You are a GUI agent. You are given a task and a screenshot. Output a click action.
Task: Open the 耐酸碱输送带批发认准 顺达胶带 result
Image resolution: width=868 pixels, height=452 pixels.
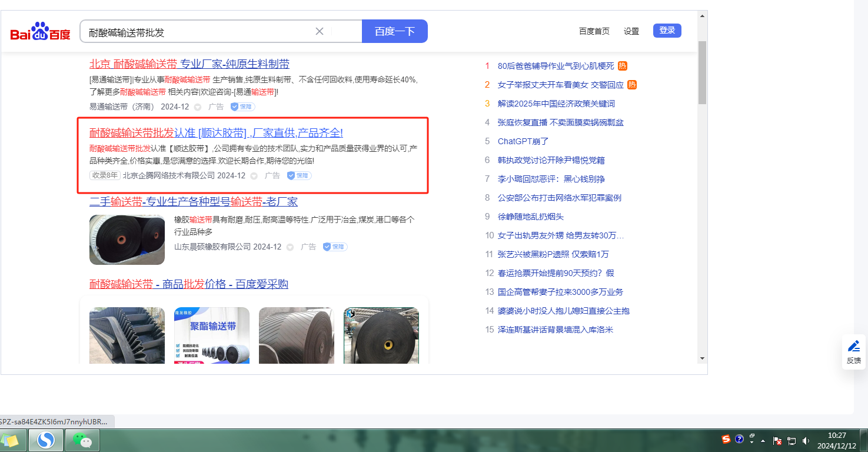[x=216, y=132]
